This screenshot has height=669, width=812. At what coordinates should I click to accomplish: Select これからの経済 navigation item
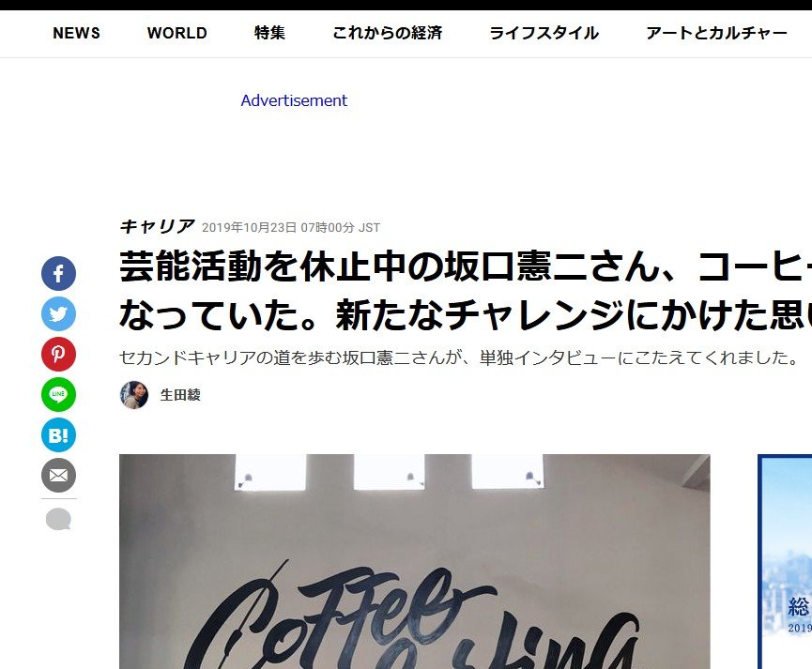click(x=388, y=33)
